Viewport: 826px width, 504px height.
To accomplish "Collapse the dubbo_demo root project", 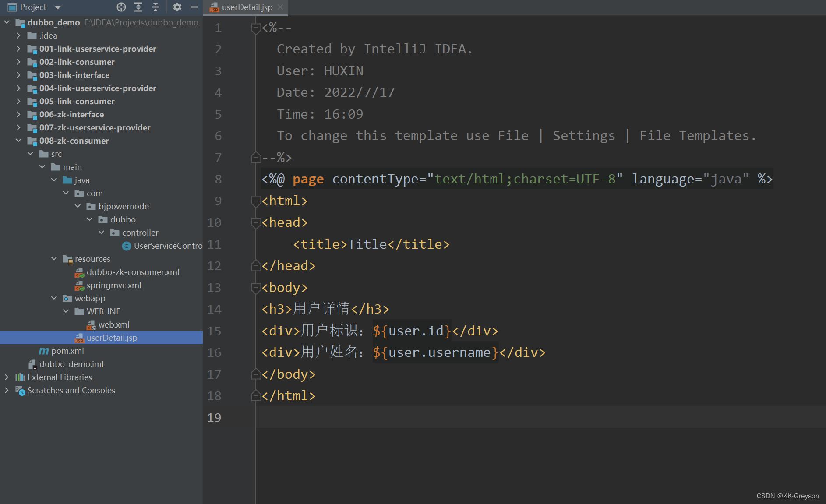I will click(x=7, y=22).
